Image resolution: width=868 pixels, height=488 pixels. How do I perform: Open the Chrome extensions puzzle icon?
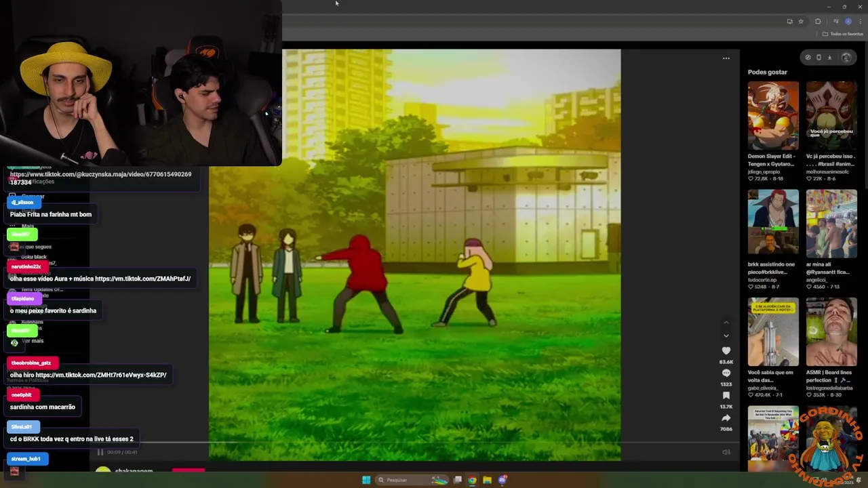click(818, 21)
